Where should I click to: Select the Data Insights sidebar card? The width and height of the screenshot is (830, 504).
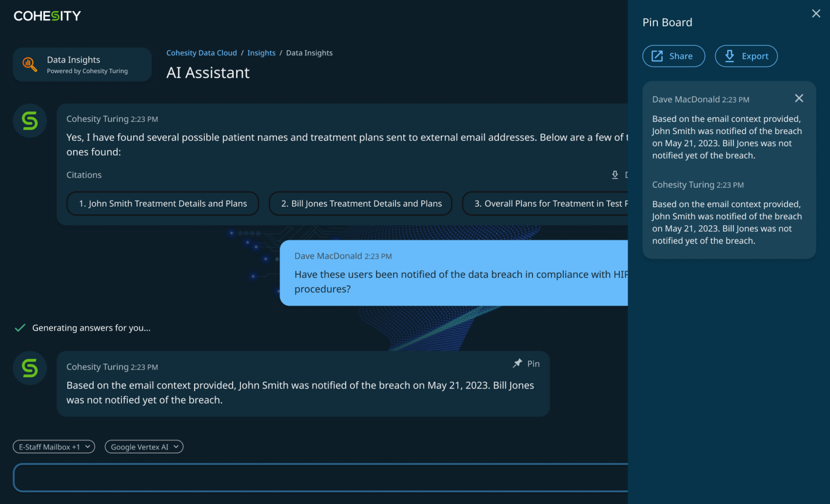click(82, 64)
